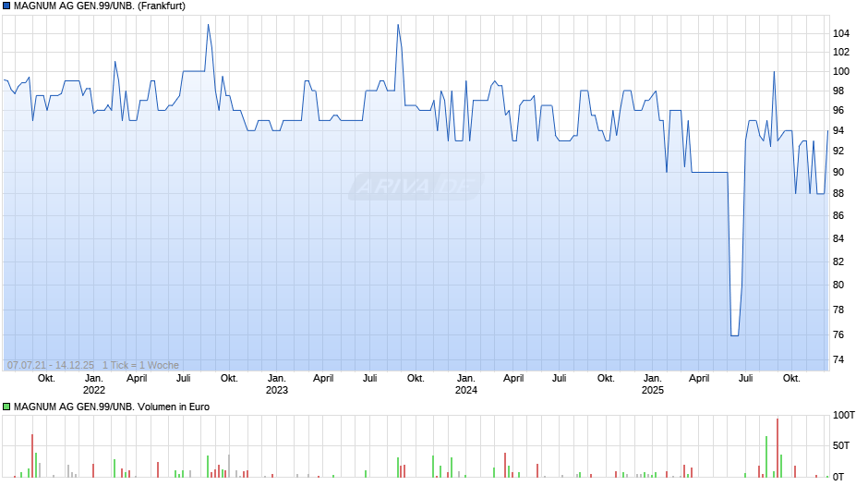Click the 'Jan. 2022' time axis label
This screenshot has height=486, width=868.
click(x=93, y=384)
